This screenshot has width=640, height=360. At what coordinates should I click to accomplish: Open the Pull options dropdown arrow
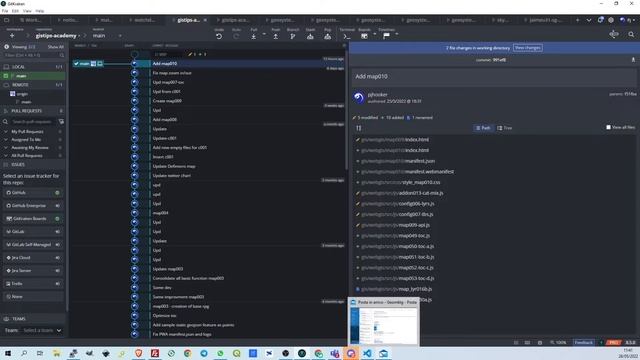[264, 34]
